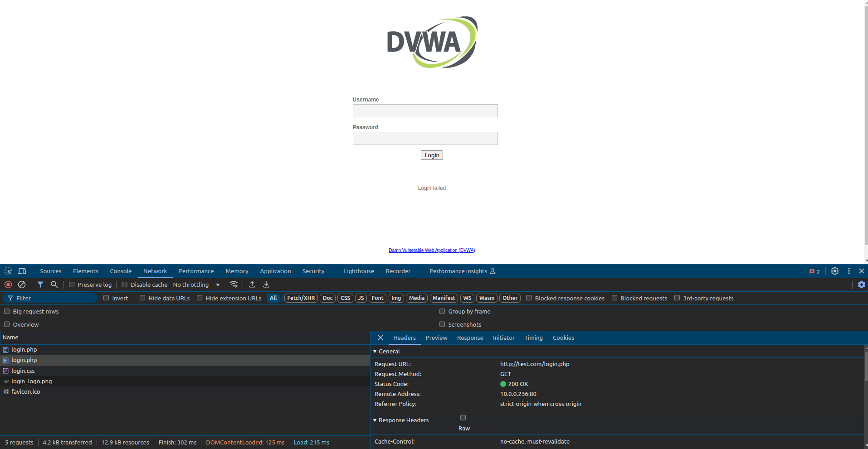Switch to request Response tab

[470, 338]
